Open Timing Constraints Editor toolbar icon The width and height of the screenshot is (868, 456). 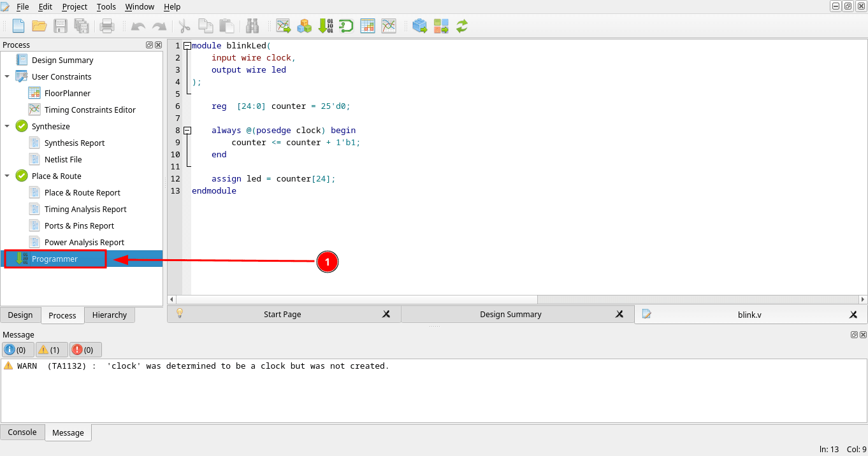click(x=389, y=26)
